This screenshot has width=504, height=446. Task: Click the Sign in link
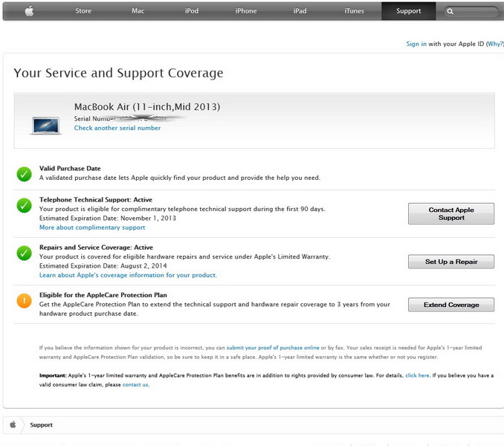(416, 44)
